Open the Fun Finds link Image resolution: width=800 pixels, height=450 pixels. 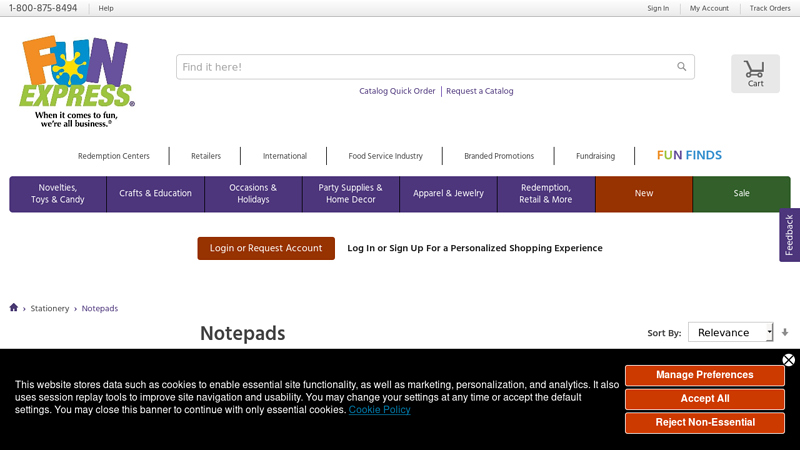[689, 156]
